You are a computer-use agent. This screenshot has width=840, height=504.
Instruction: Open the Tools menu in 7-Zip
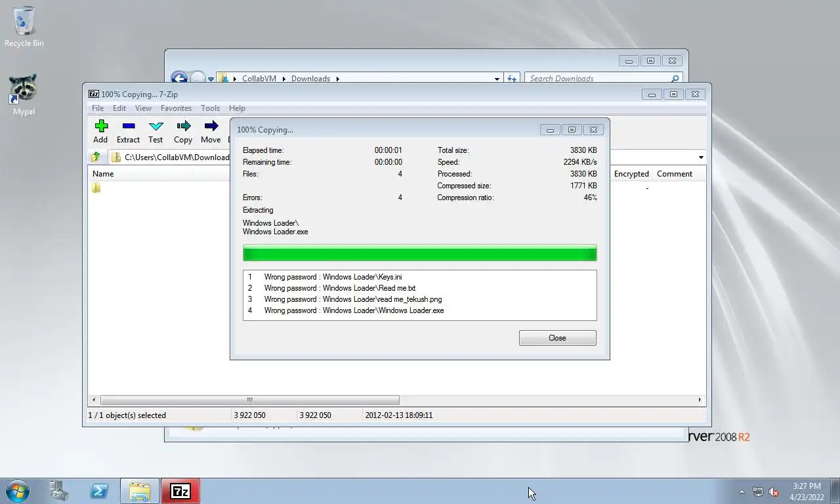[x=210, y=108]
